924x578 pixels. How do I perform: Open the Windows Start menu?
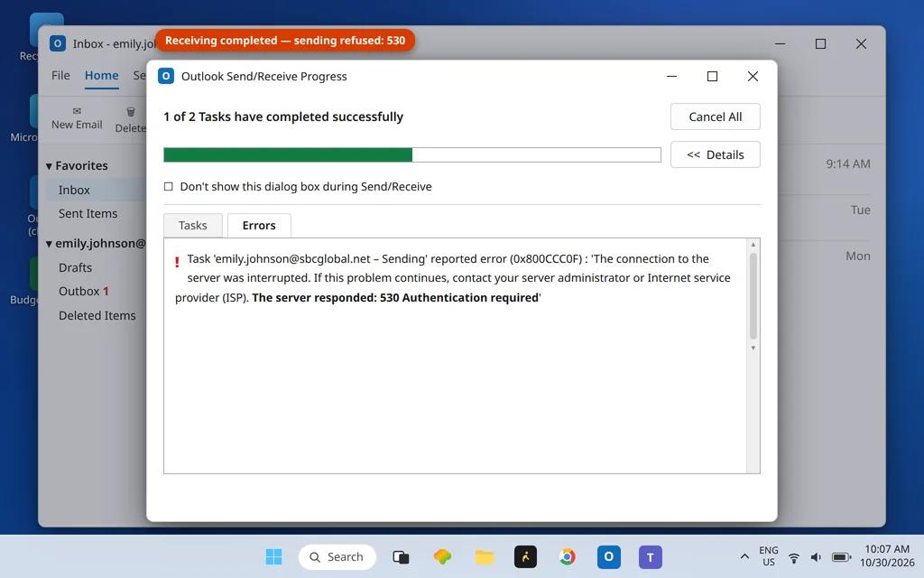tap(273, 556)
